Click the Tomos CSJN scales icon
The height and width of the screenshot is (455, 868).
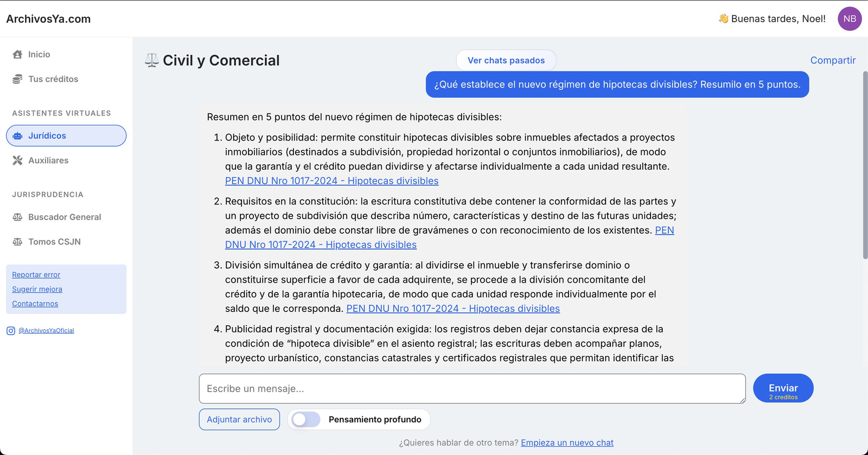point(17,242)
